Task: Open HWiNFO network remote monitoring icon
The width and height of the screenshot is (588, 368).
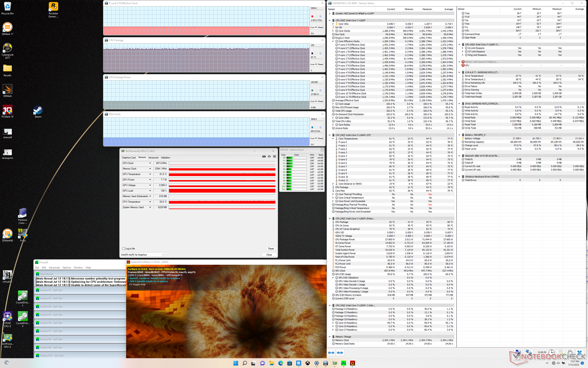Action: pos(529,352)
